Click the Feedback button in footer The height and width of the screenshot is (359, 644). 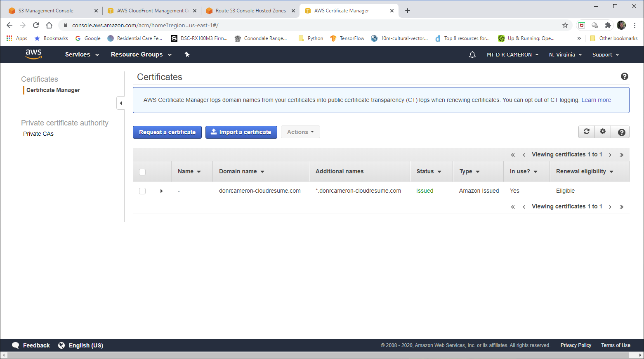(31, 345)
